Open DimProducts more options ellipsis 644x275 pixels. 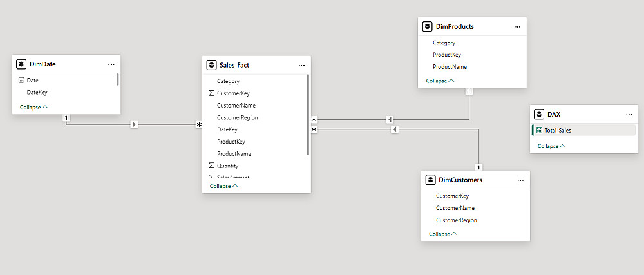point(517,27)
